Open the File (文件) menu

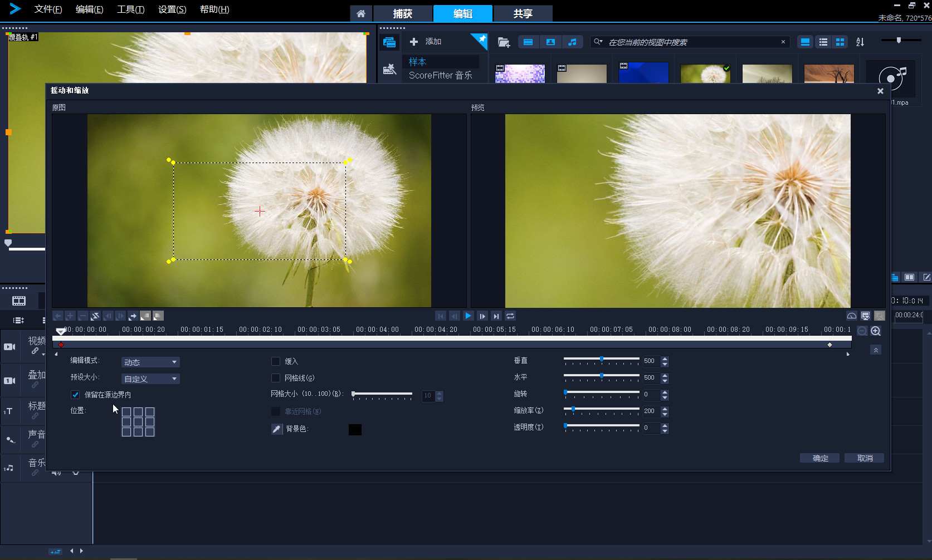click(x=48, y=9)
